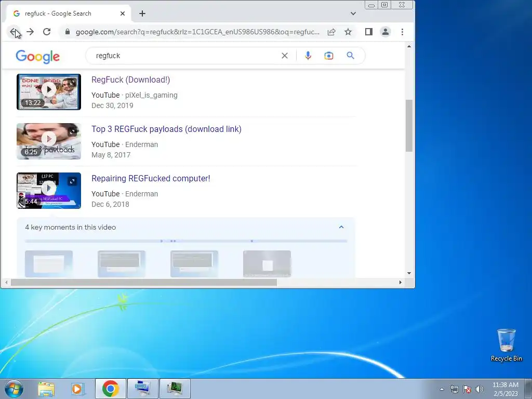Open tab search dropdown arrow
This screenshot has height=399, width=532.
[353, 14]
